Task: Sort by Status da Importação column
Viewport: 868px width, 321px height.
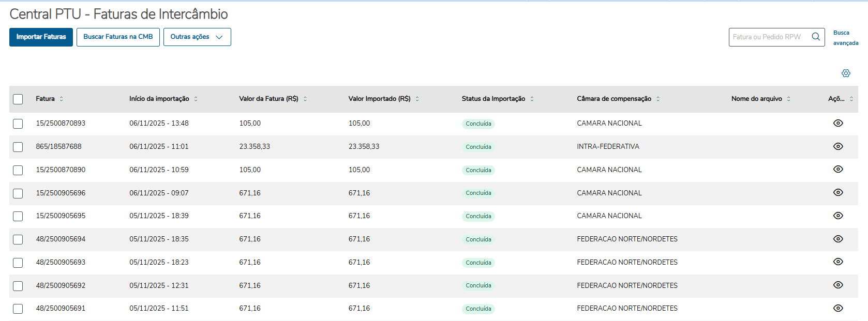Action: (532, 99)
